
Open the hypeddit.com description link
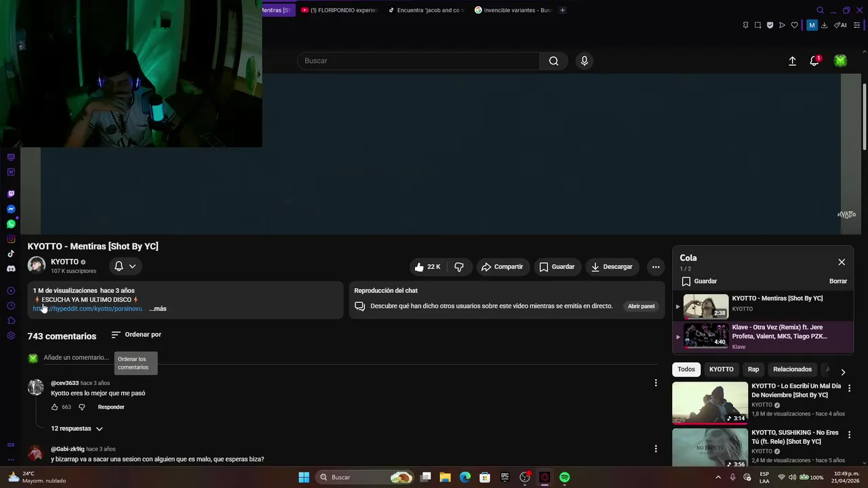click(x=88, y=309)
